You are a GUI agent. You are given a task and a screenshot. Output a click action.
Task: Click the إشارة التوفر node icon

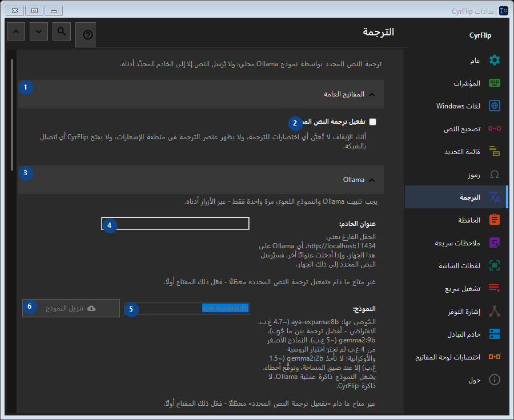coord(495,311)
